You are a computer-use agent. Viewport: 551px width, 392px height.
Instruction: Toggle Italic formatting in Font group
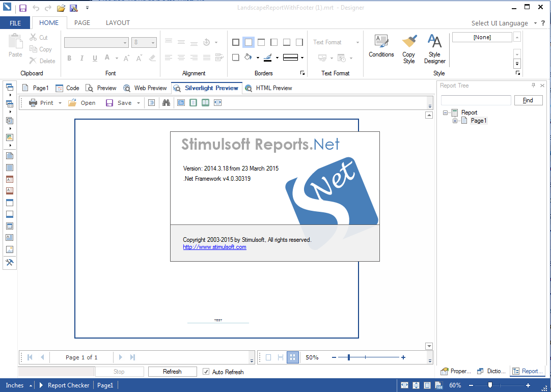pyautogui.click(x=82, y=58)
